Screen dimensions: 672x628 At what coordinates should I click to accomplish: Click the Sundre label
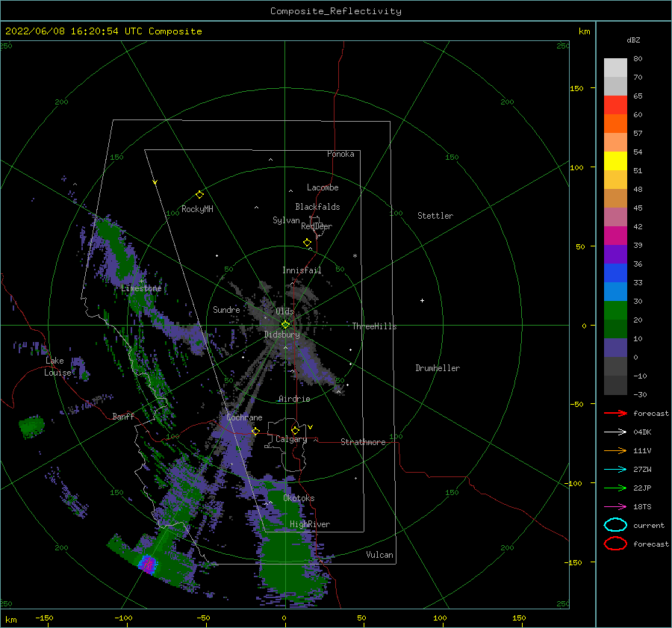point(226,309)
